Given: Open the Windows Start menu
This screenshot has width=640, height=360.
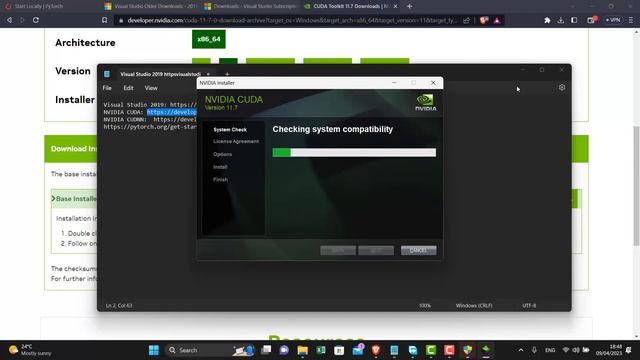Looking at the screenshot, I should pyautogui.click(x=154, y=350).
